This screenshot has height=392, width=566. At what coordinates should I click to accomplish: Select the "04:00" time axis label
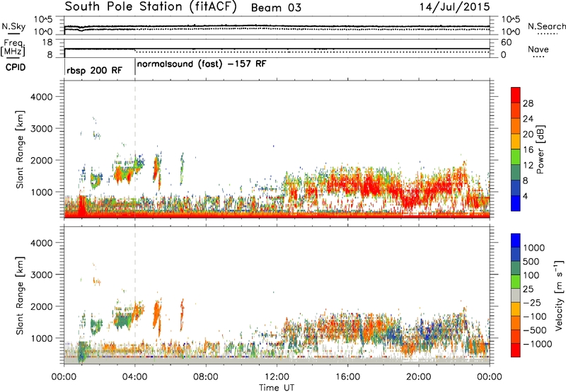point(135,377)
